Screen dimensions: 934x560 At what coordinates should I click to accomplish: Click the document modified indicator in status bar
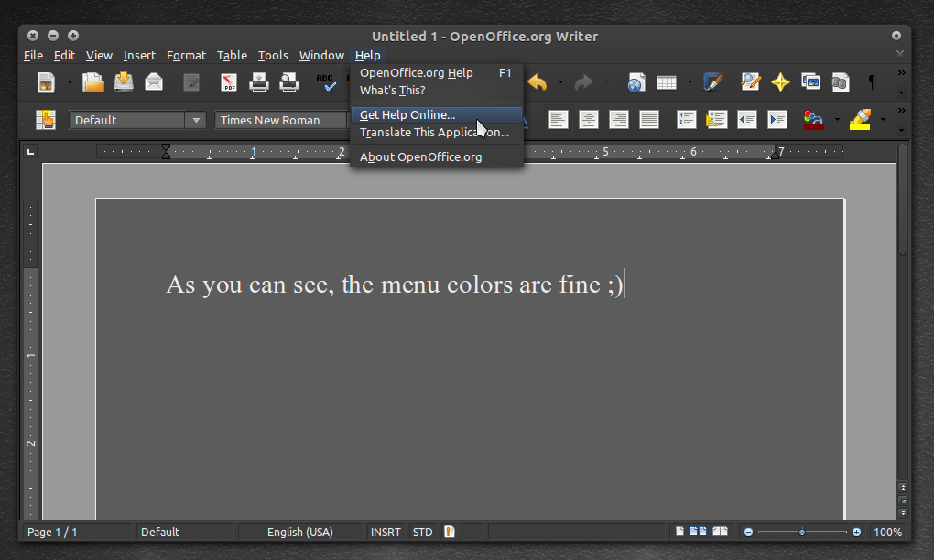click(x=449, y=532)
